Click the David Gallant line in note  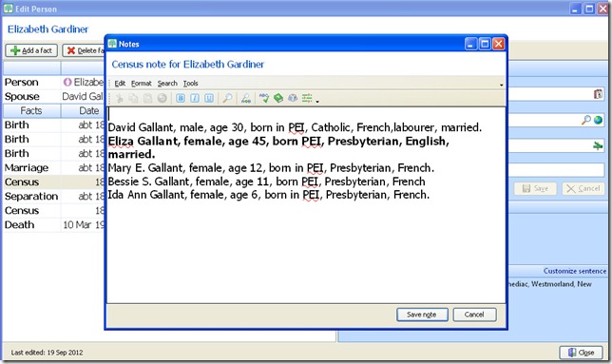coord(295,127)
